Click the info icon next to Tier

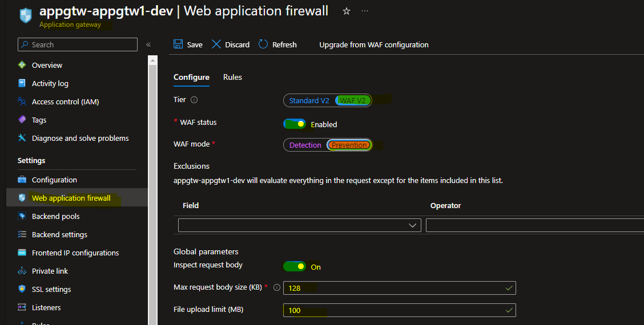(194, 100)
